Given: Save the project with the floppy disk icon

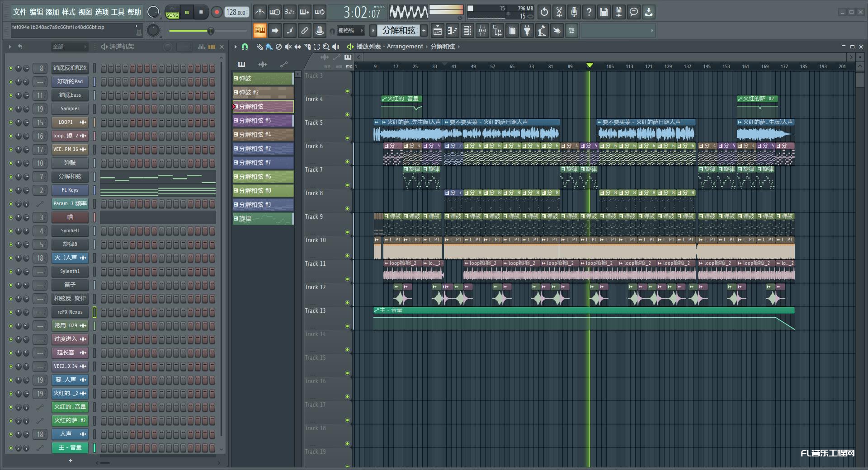Looking at the screenshot, I should pos(604,12).
